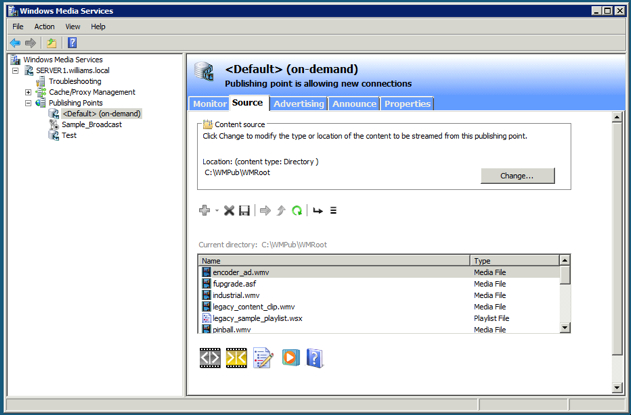631x415 pixels.
Task: Click the Windows Media Services root icon
Action: pos(15,60)
